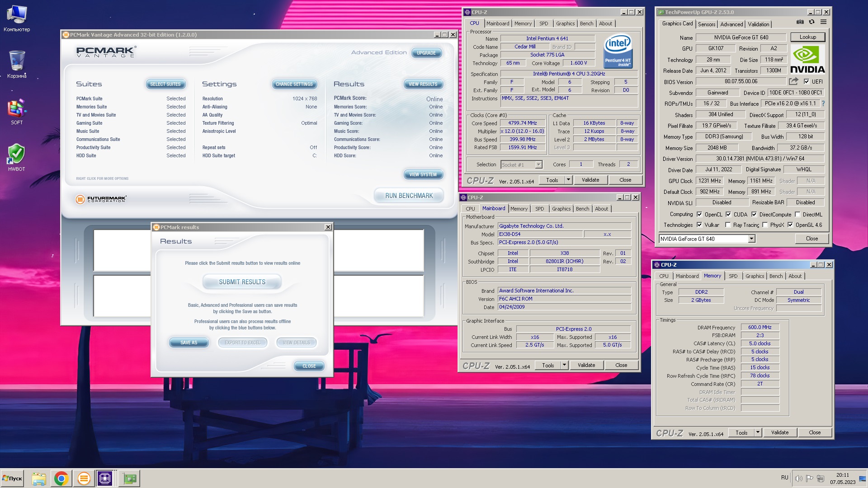Click the Futuremark Corporation logo
The height and width of the screenshot is (488, 868).
tap(101, 199)
